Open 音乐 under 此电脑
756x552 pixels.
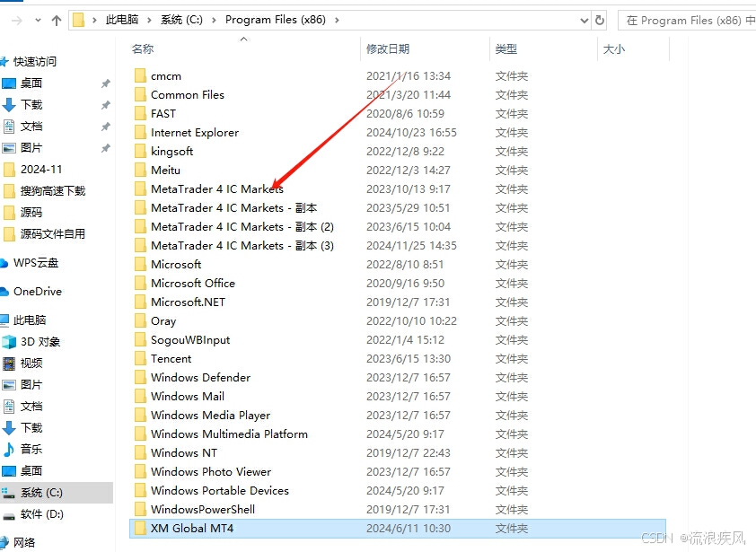coord(31,450)
